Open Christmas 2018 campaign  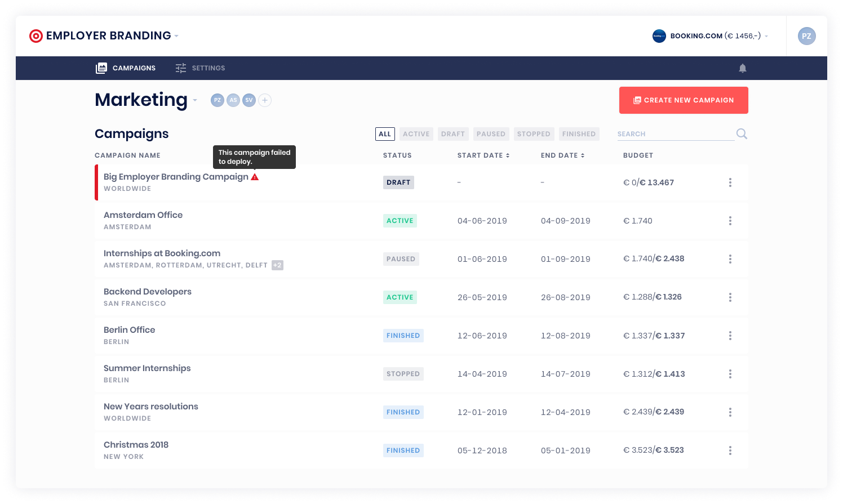tap(136, 445)
